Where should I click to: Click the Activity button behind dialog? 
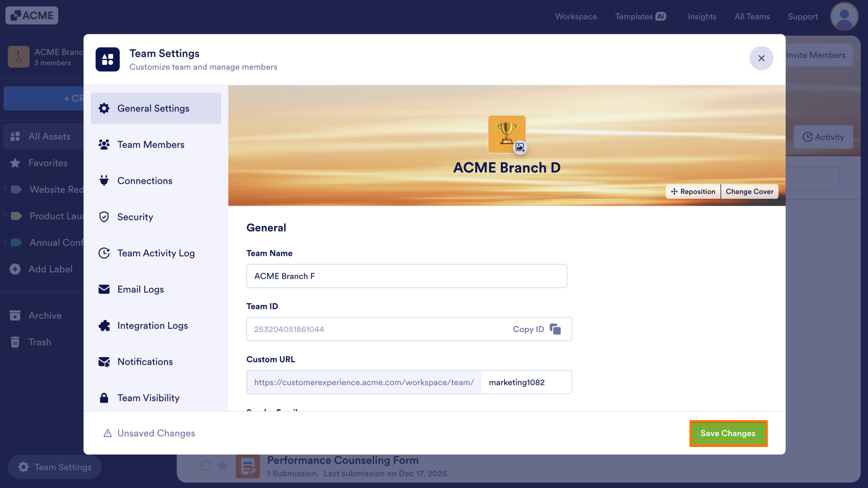pyautogui.click(x=823, y=137)
